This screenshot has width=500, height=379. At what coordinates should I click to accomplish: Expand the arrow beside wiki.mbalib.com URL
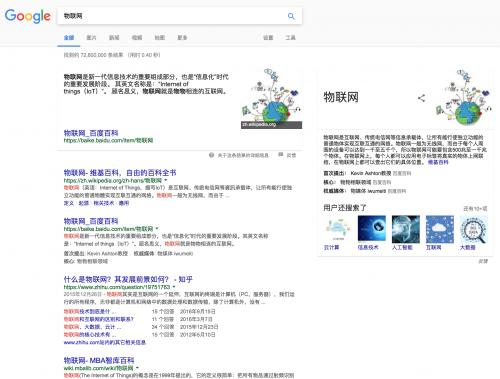[137, 368]
